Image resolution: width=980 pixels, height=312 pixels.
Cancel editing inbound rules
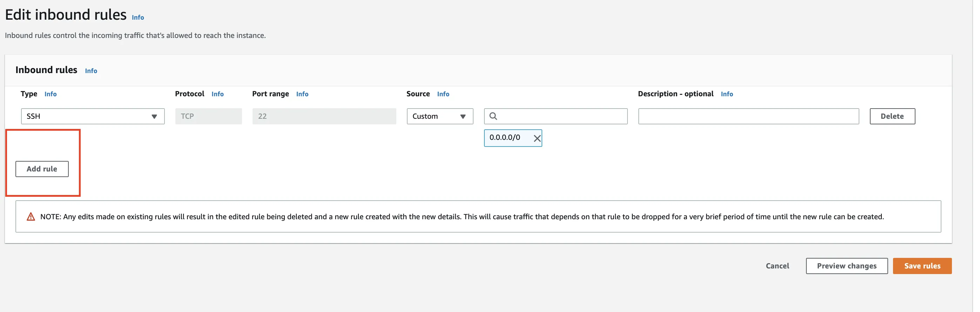(777, 266)
